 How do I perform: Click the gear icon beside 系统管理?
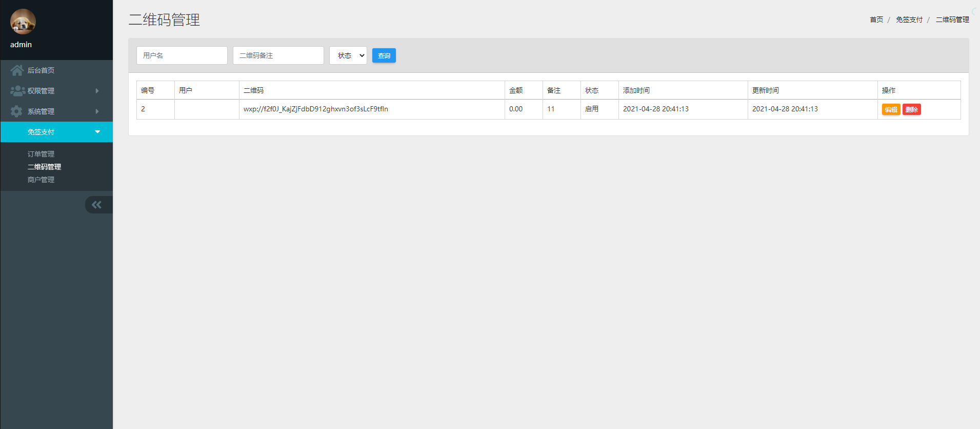pos(16,111)
